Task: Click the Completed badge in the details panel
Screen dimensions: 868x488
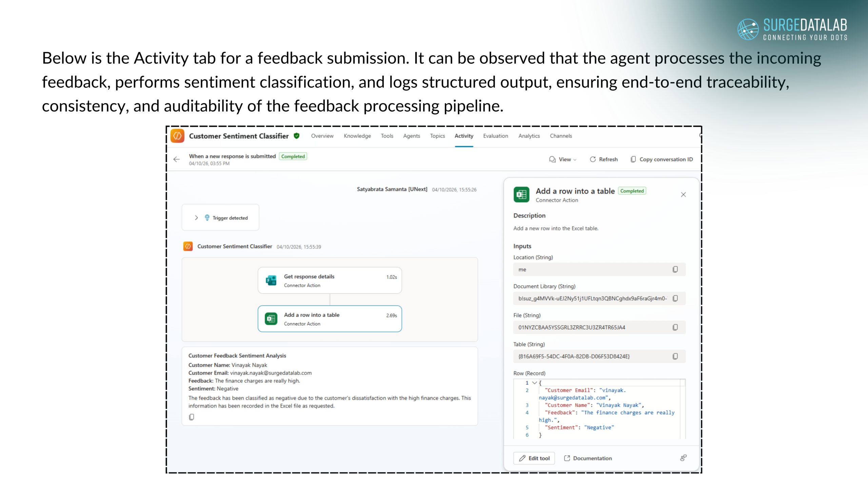Action: (x=632, y=191)
